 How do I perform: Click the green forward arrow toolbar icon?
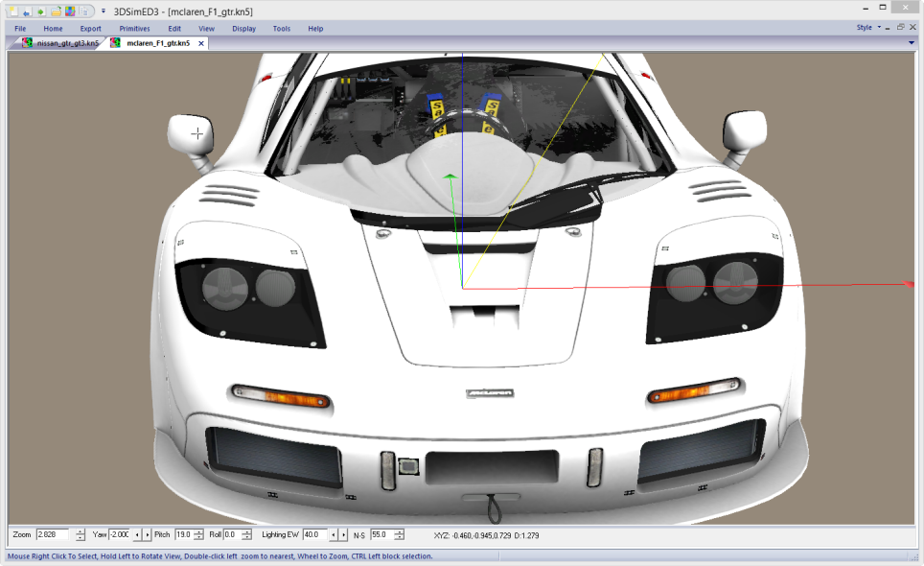click(40, 12)
